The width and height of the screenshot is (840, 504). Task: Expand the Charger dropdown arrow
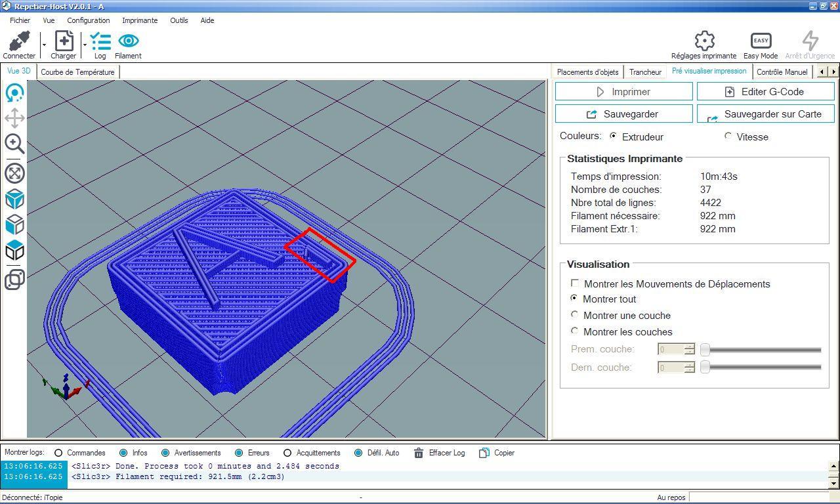tap(85, 45)
